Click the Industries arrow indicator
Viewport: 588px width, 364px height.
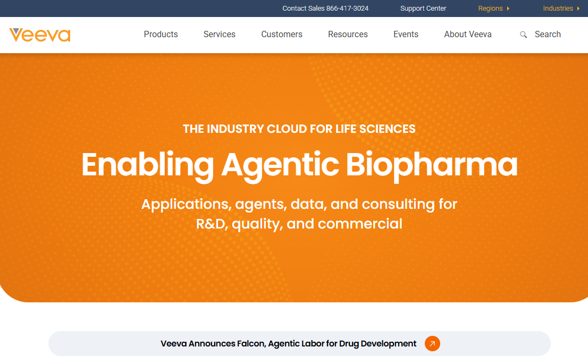(x=578, y=9)
